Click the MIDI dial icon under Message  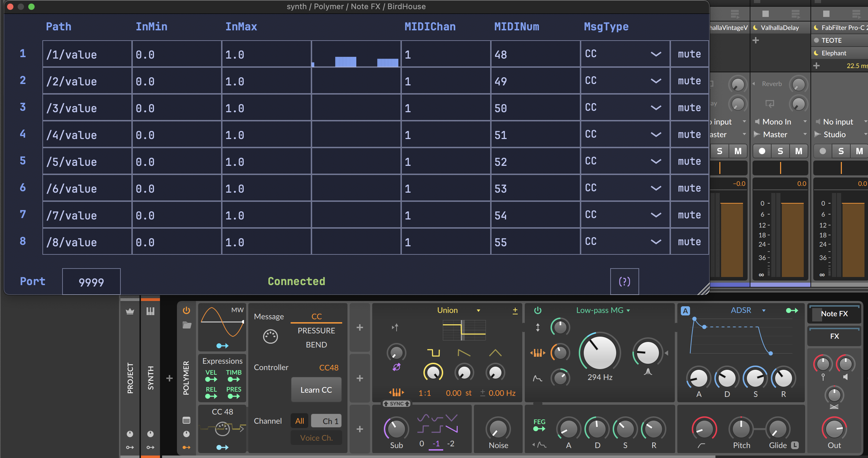[270, 337]
